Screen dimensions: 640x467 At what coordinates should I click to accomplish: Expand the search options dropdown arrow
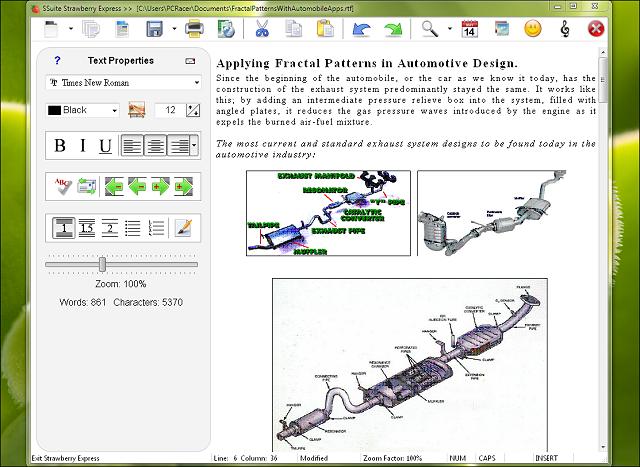click(x=450, y=29)
